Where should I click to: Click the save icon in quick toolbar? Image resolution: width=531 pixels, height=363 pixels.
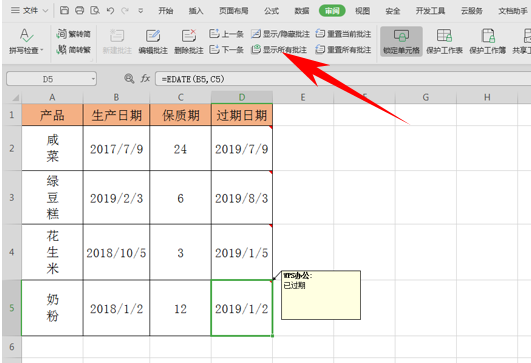(64, 11)
